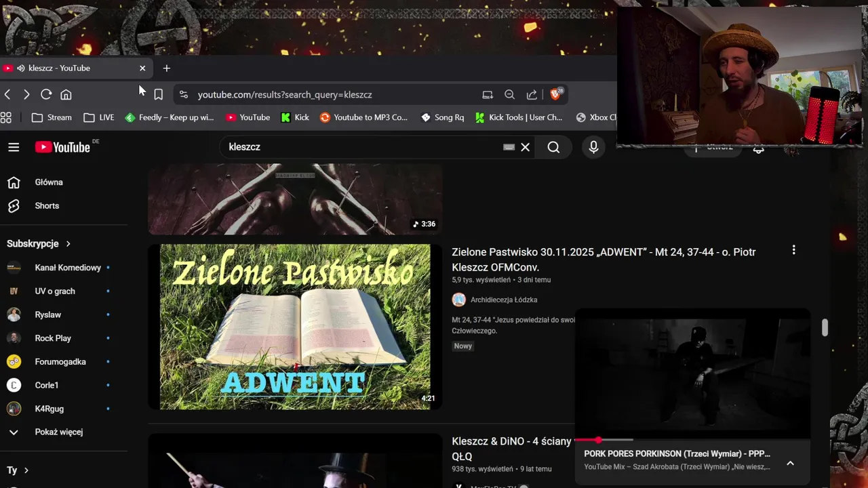Open a new browser tab
Screen dimensions: 868x488
coord(166,68)
